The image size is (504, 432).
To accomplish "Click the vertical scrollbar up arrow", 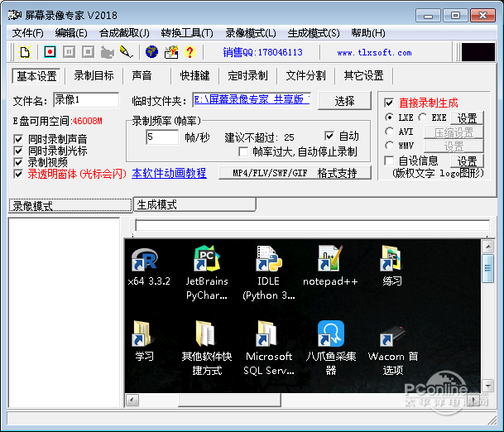I will point(488,247).
